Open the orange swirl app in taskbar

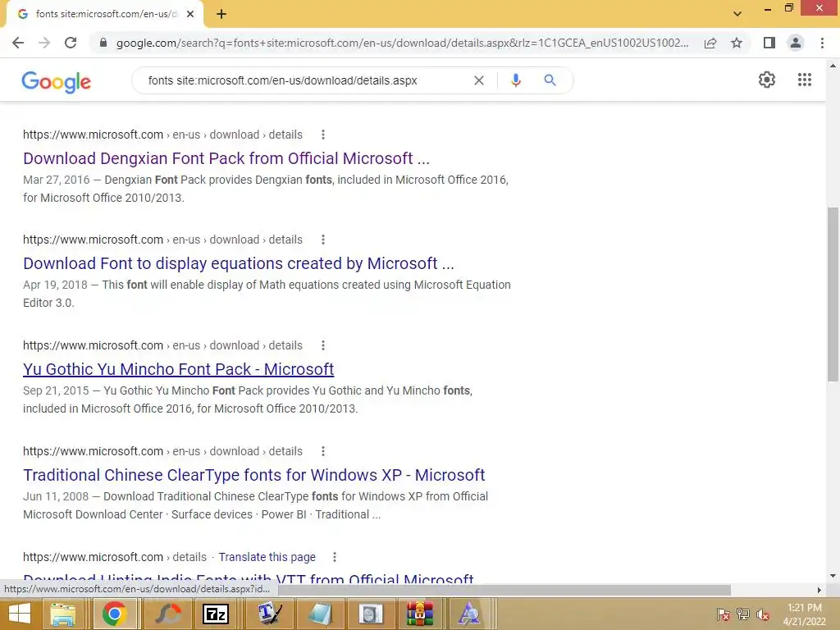[x=168, y=614]
